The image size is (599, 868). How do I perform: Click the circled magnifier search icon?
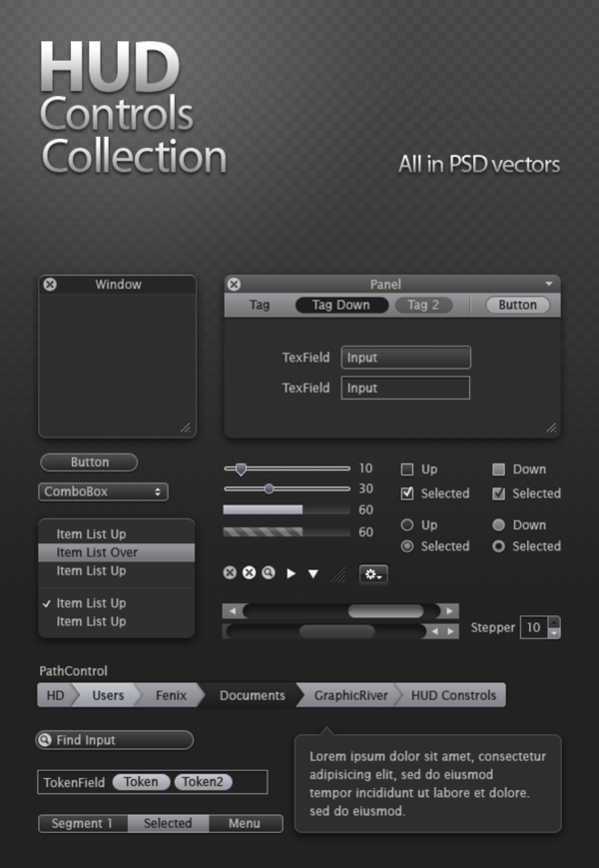pyautogui.click(x=269, y=573)
